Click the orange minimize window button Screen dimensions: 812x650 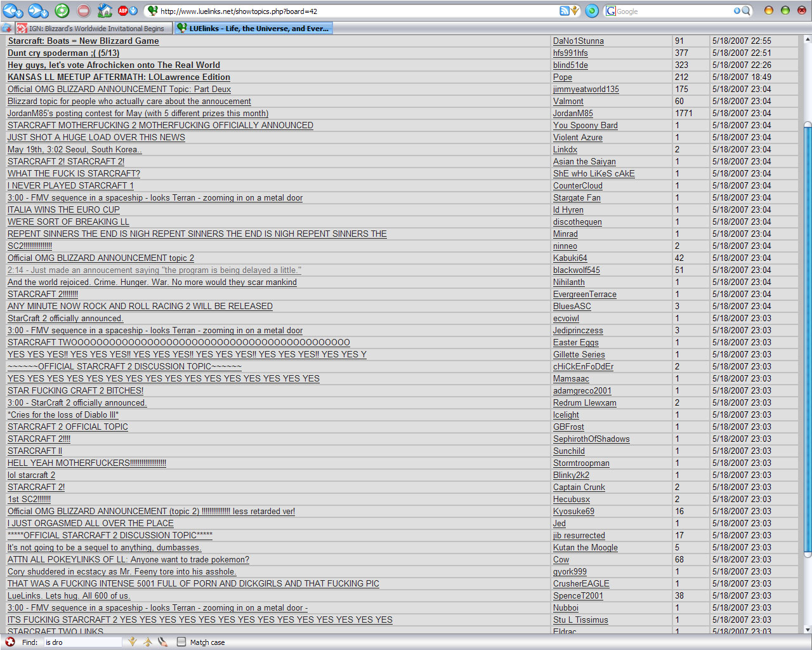(x=768, y=10)
